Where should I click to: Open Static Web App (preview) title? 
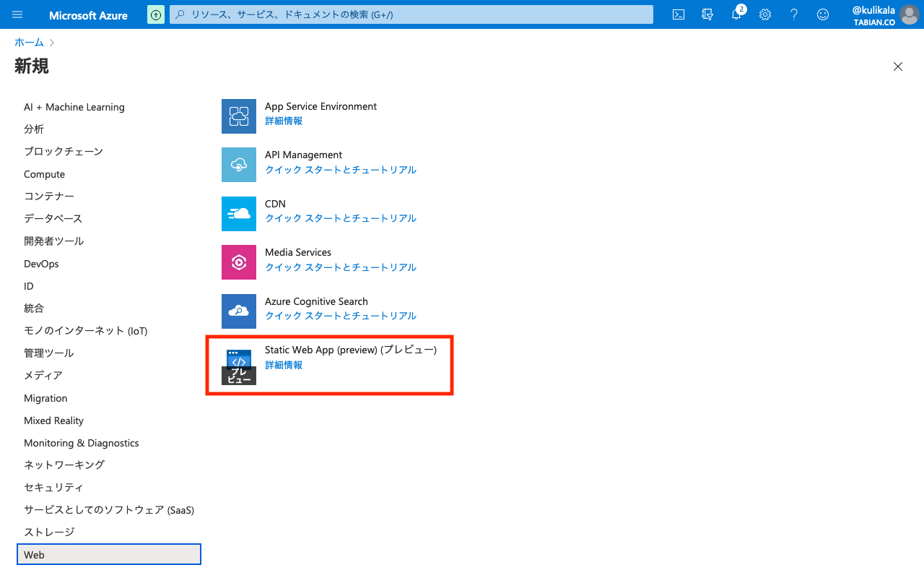coord(351,350)
